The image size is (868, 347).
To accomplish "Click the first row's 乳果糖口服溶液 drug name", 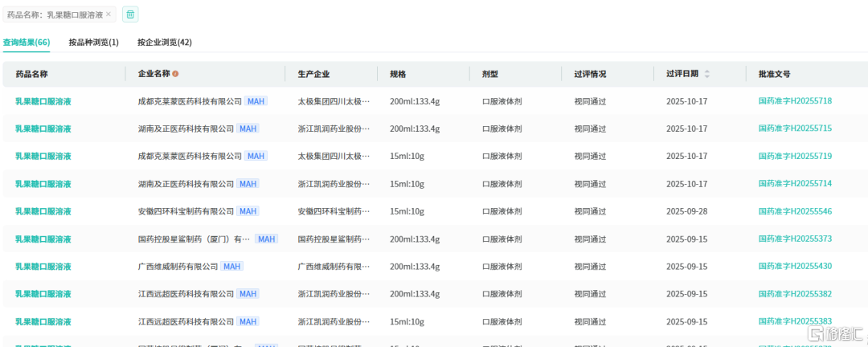I will tap(43, 101).
